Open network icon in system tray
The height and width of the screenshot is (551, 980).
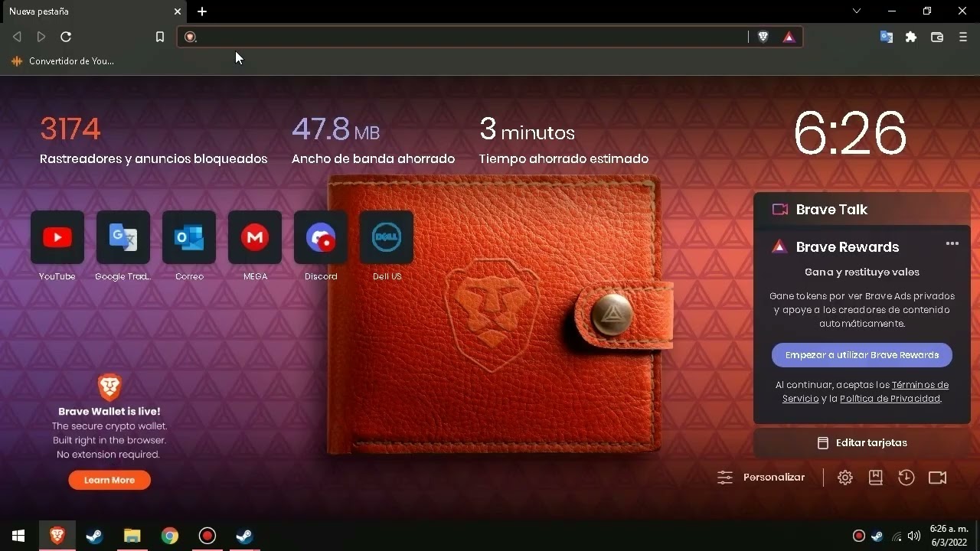coord(897,536)
